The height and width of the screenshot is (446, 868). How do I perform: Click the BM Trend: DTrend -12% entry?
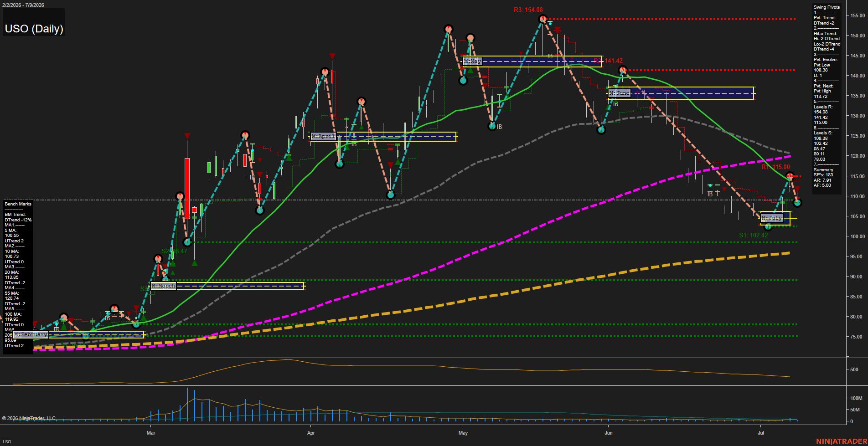18,217
